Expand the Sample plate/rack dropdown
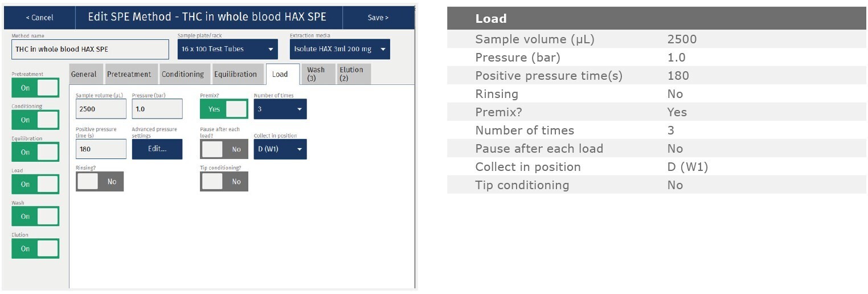 [228, 50]
